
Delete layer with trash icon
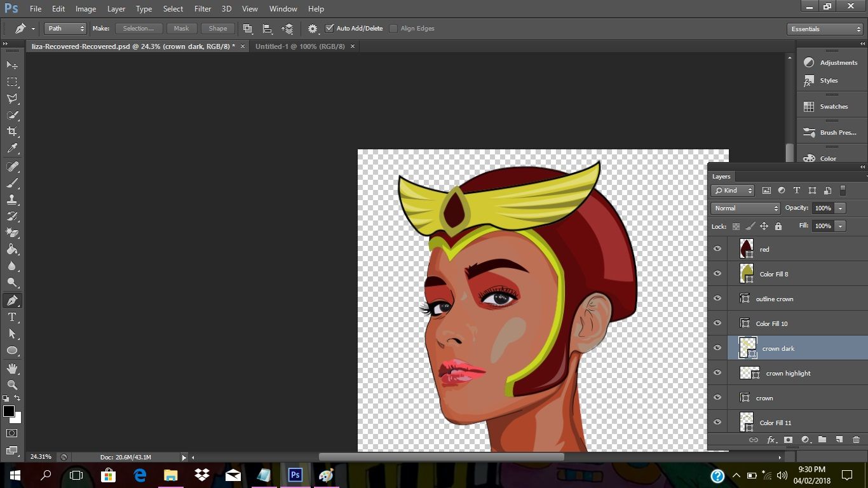pyautogui.click(x=856, y=440)
